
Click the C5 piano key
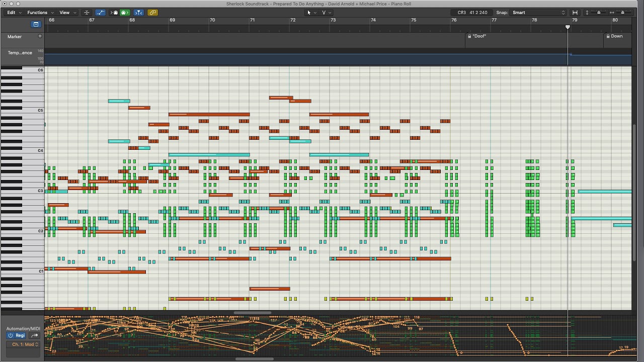pyautogui.click(x=33, y=111)
